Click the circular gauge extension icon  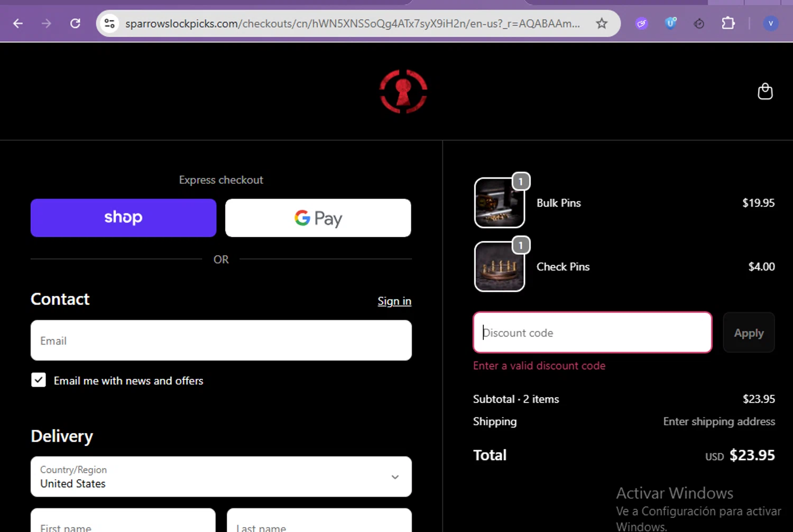point(699,23)
